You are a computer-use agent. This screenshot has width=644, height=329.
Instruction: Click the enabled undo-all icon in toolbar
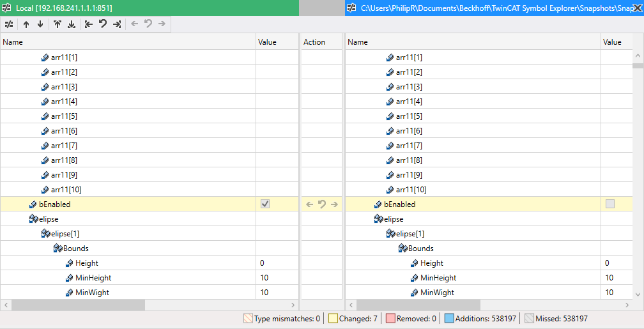(103, 24)
